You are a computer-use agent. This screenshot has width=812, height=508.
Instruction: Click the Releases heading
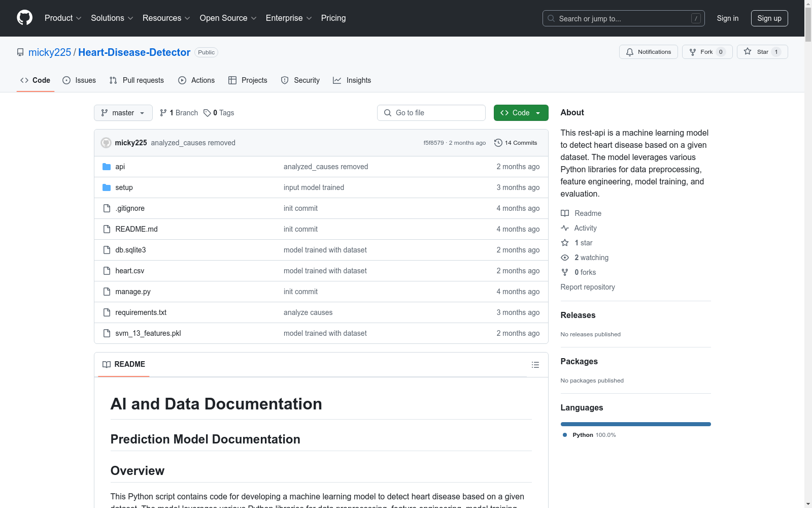tap(578, 315)
